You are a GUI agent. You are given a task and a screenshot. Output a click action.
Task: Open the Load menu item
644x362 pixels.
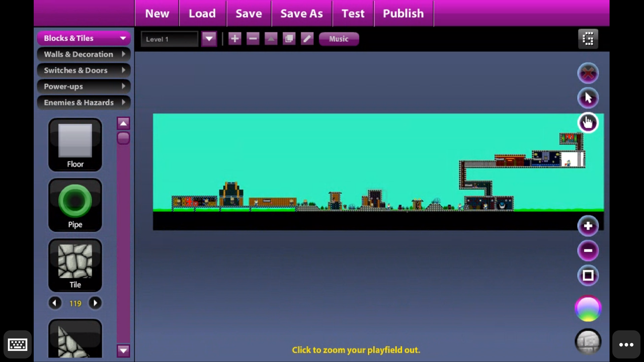pos(202,14)
